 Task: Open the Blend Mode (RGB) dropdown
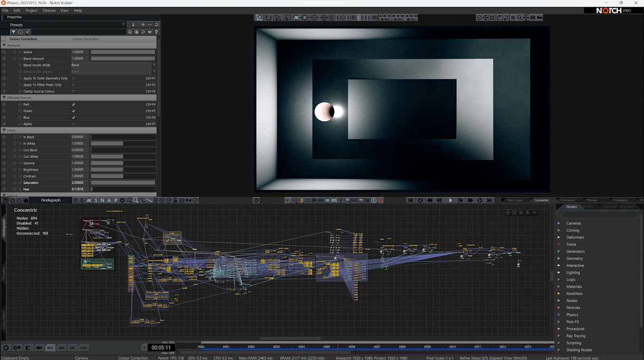click(x=113, y=65)
